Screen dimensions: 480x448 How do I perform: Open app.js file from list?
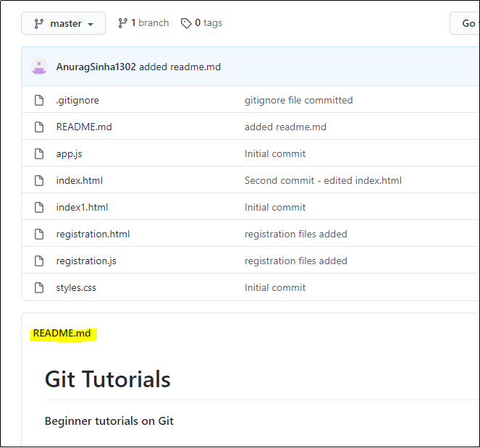[x=69, y=154]
